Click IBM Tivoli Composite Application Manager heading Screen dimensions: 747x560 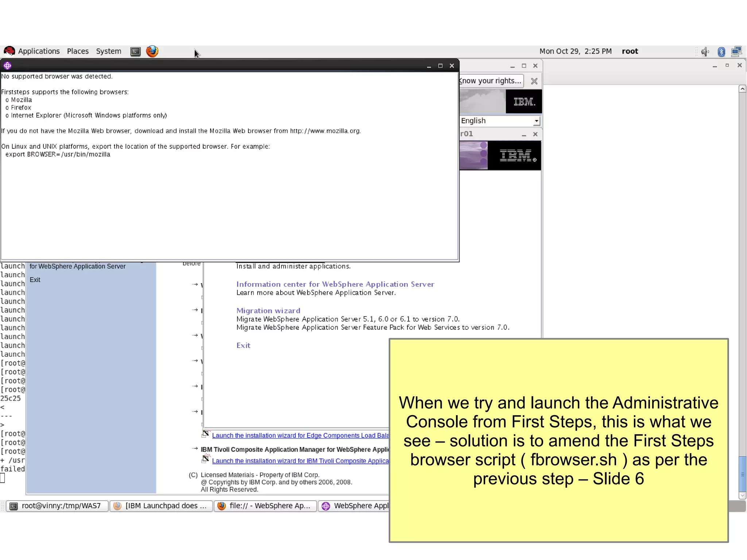point(295,449)
